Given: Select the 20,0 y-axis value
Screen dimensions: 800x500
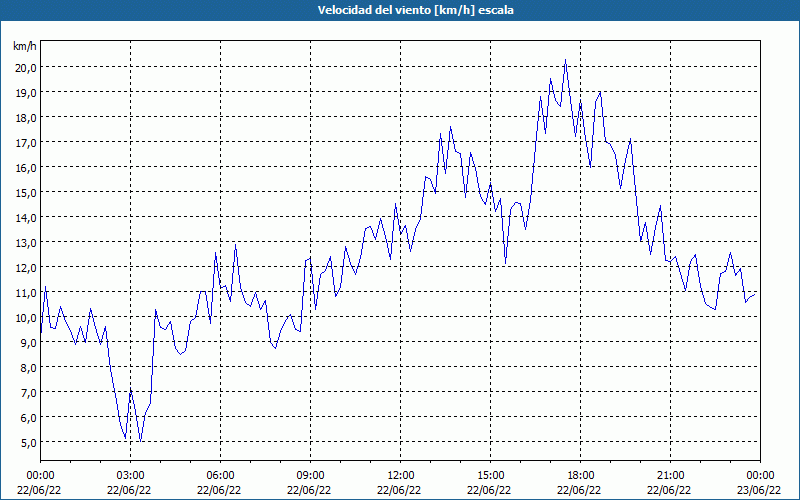Looking at the screenshot, I should [x=26, y=68].
